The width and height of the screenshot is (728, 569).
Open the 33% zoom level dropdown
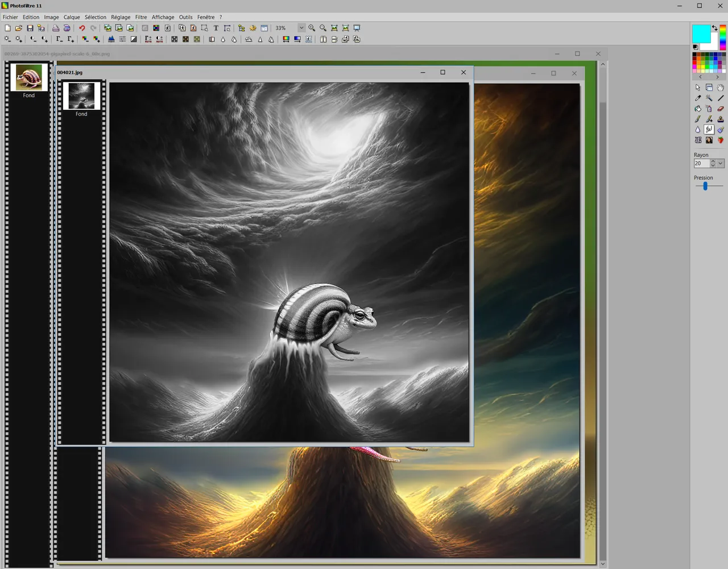click(301, 28)
